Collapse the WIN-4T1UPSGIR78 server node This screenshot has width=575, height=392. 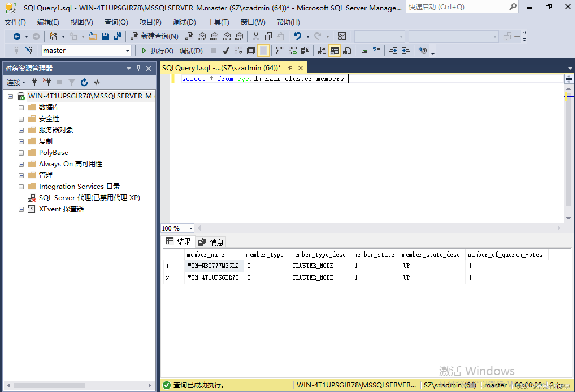[10, 97]
